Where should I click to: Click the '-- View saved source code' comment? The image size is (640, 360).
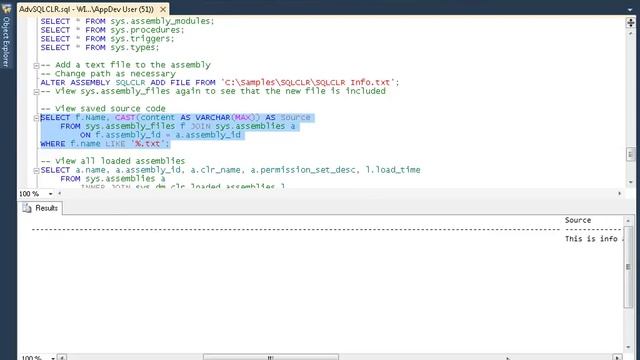[x=103, y=109]
